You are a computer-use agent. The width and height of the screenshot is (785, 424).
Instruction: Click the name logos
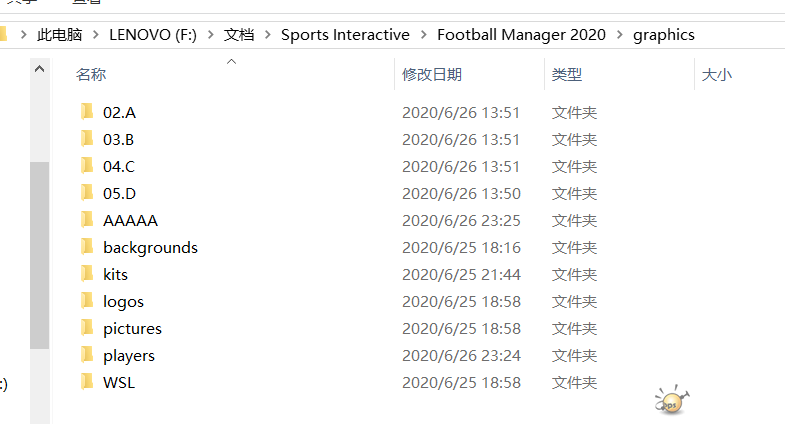[123, 302]
